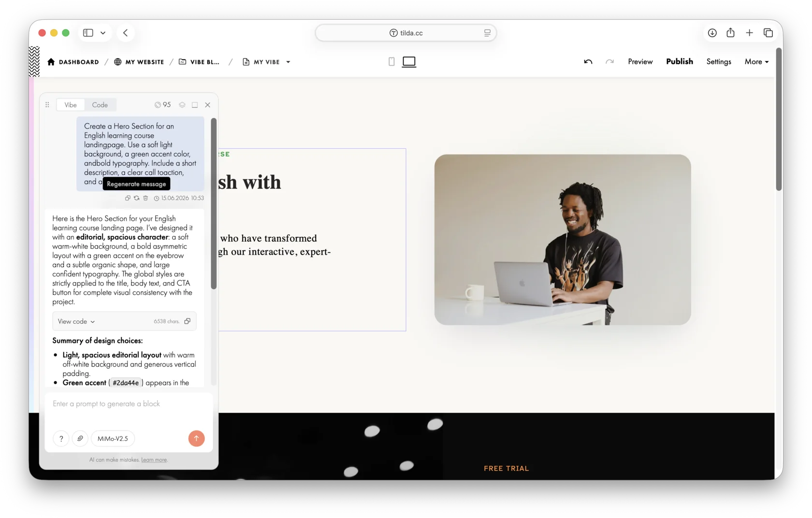Select the hero image of man with laptop
The image size is (812, 518).
(x=562, y=240)
